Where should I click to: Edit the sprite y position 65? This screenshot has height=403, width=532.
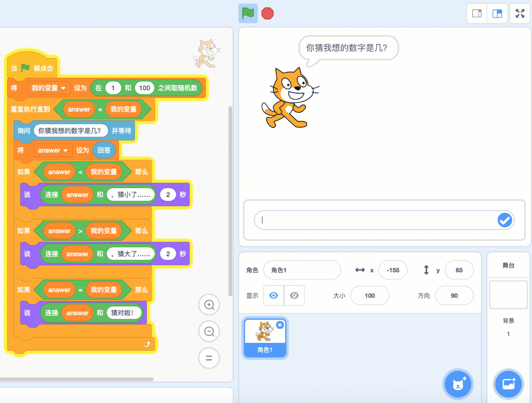459,270
